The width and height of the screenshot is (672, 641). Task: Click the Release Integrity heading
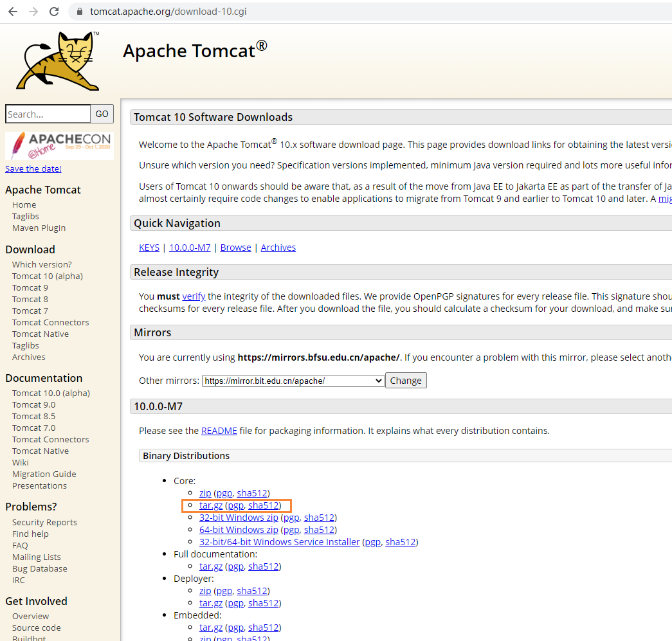click(176, 273)
